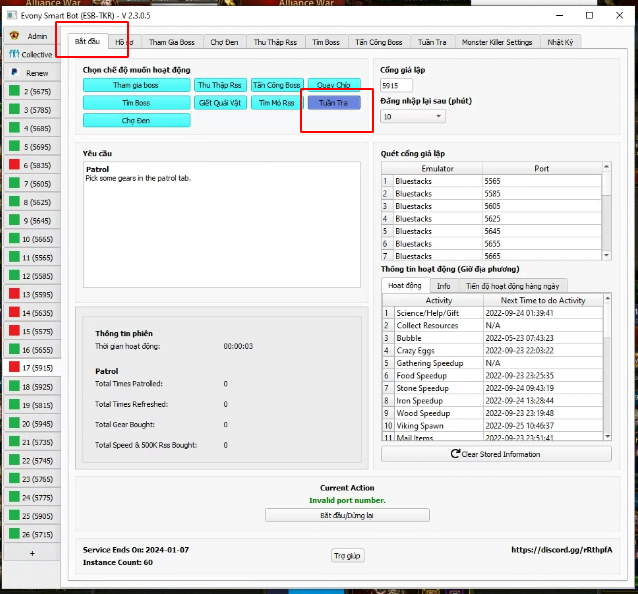Image resolution: width=638 pixels, height=594 pixels.
Task: Open the discord.gg invite link
Action: (x=562, y=549)
